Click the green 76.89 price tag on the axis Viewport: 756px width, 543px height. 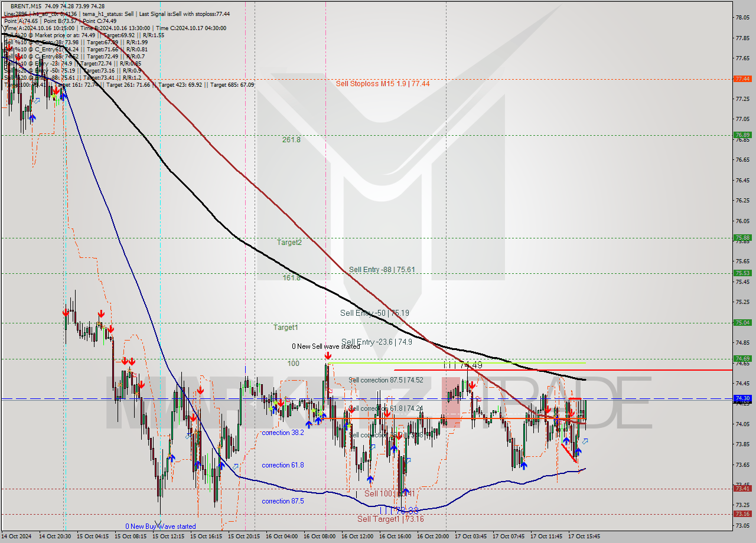(x=742, y=135)
